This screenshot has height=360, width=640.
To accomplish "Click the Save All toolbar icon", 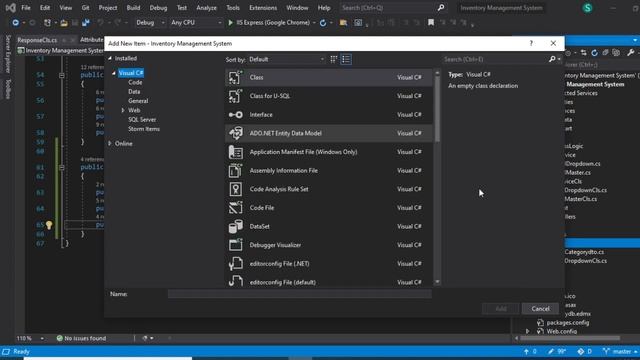I will [x=85, y=23].
